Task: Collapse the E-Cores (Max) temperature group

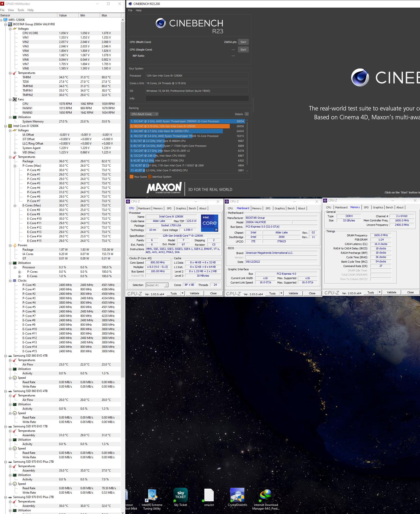Action: click(x=15, y=205)
